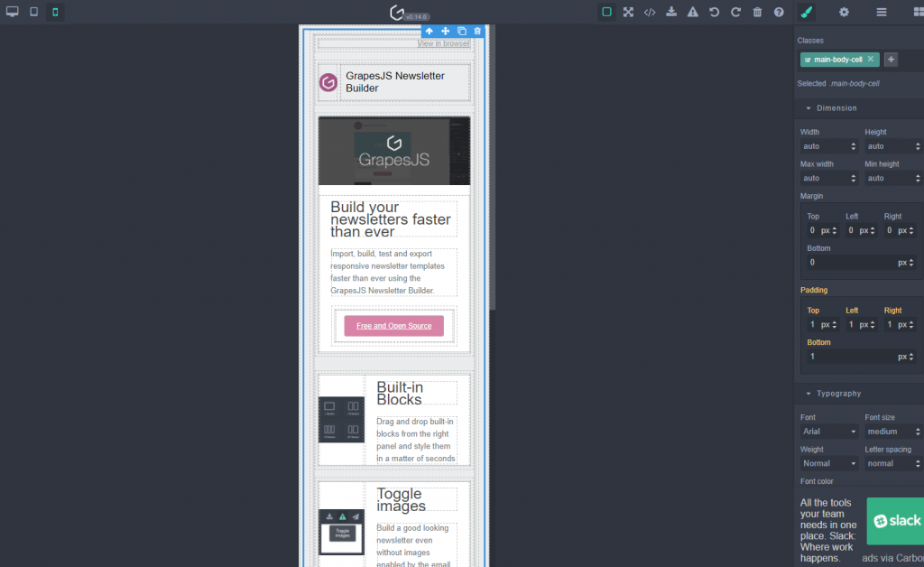Switch to tablet device preview
Image resolution: width=924 pixels, height=567 pixels.
(x=33, y=12)
